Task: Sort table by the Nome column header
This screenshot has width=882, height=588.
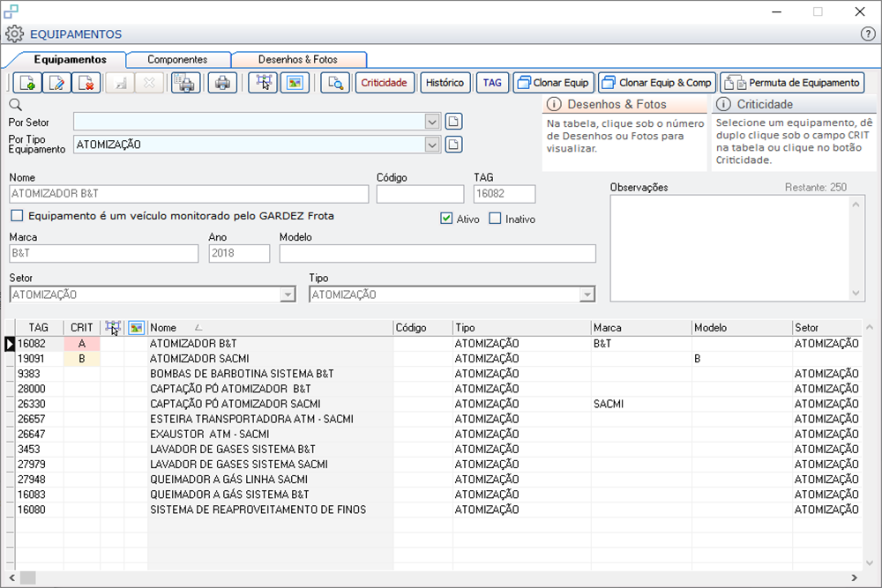Action: (x=270, y=328)
